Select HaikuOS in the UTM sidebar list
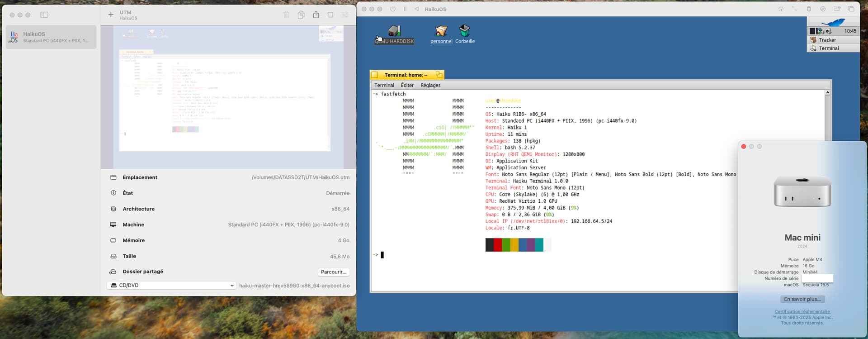 coord(51,37)
